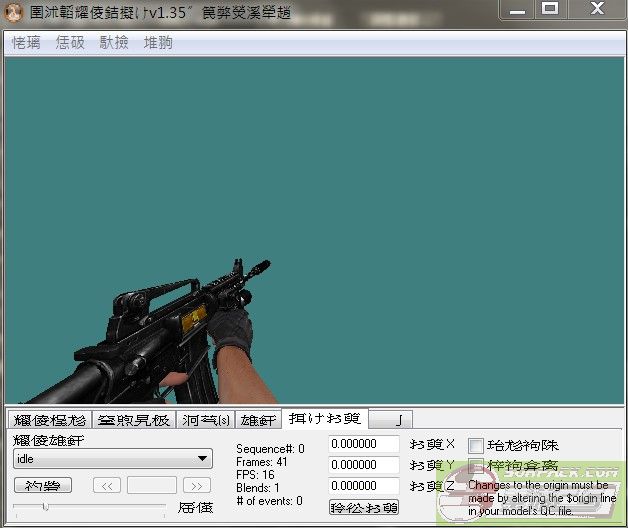Open the idle animation sequence combo box
628x528 pixels.
(112, 459)
